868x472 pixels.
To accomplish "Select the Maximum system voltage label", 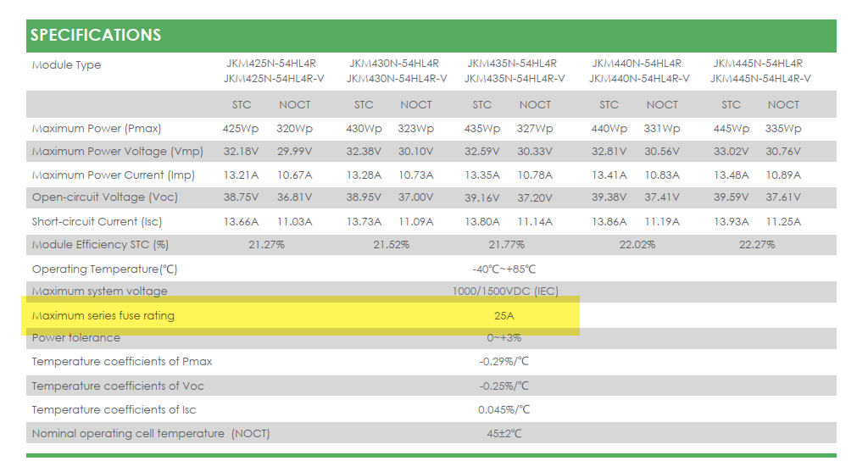I will point(100,291).
